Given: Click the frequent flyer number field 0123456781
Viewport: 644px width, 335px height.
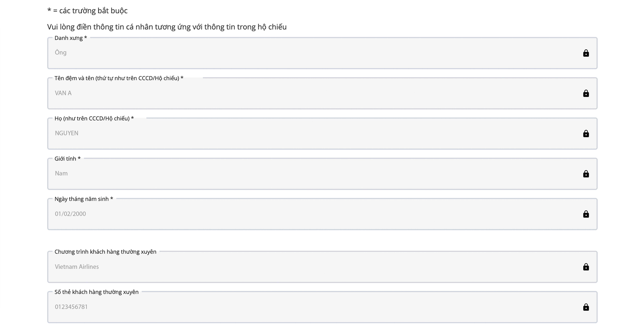Looking at the screenshot, I should pyautogui.click(x=300, y=307).
